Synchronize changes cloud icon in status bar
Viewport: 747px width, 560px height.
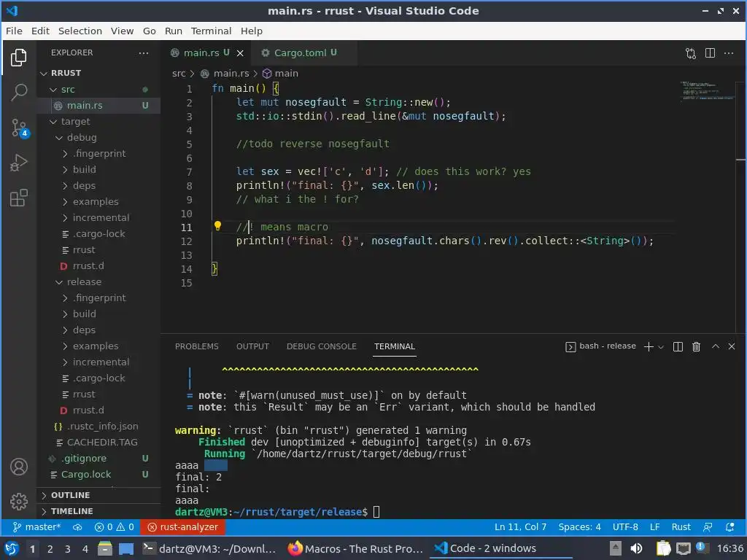(x=77, y=526)
